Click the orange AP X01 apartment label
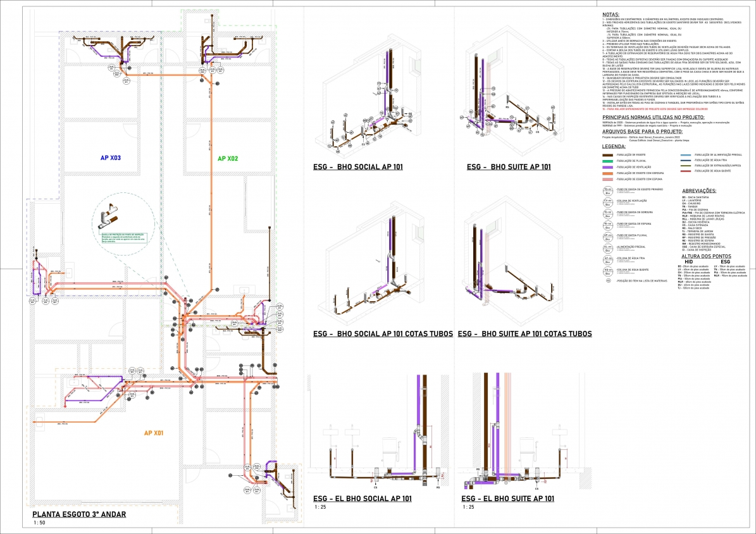 coord(154,433)
